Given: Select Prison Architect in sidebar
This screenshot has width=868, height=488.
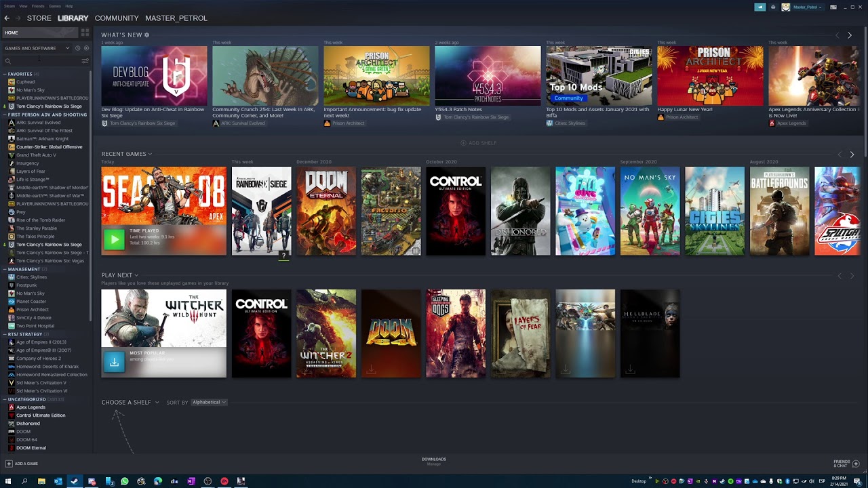Looking at the screenshot, I should coord(33,310).
